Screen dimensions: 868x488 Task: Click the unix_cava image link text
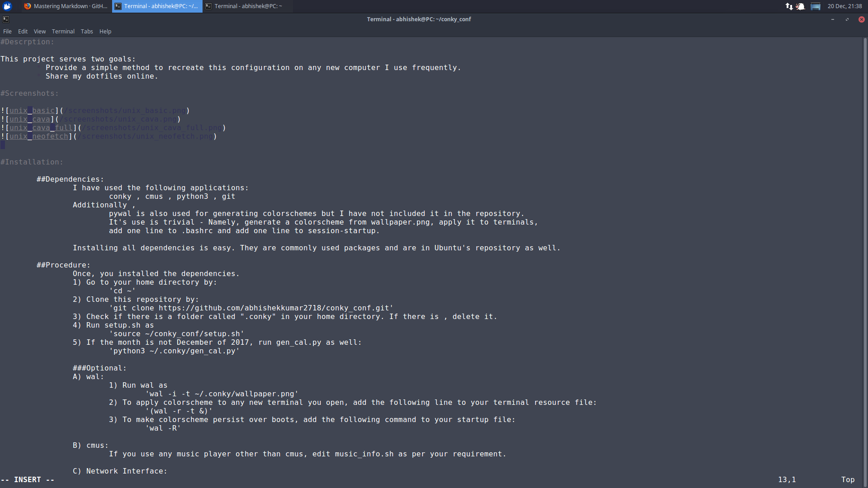point(30,119)
